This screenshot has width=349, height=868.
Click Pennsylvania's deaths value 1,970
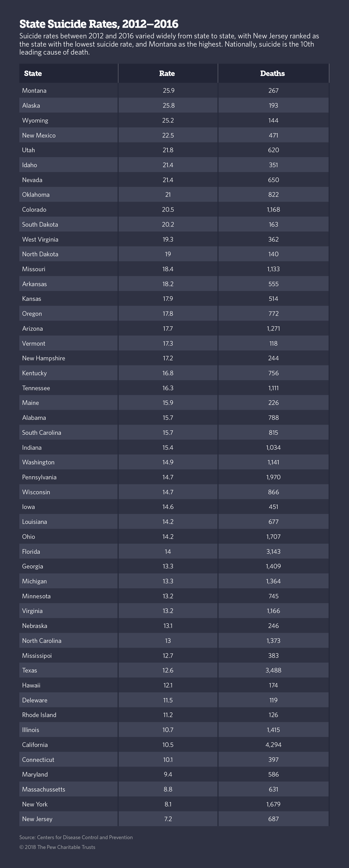pos(273,477)
